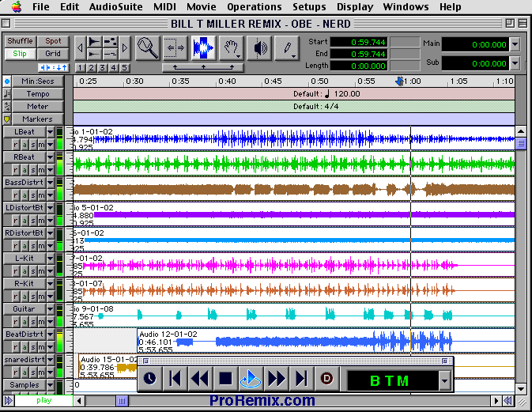Open the transport display dropdown arrow
The width and height of the screenshot is (532, 412).
(x=444, y=381)
